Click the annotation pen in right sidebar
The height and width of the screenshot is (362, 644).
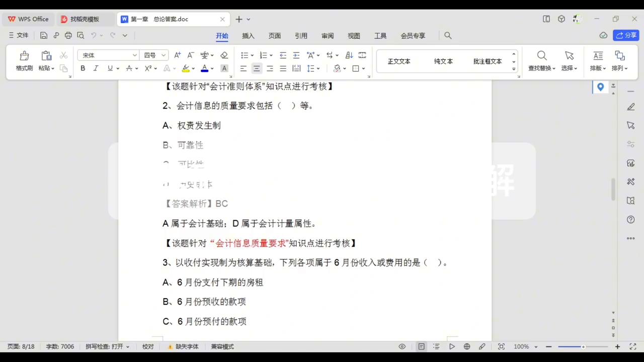pos(630,107)
